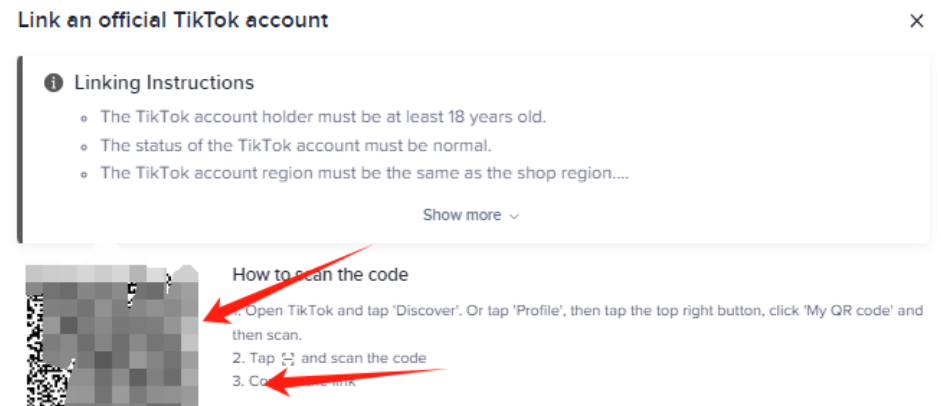Screen dimensions: 941x406
Task: Click the 'and scan the code' step text
Action: click(x=363, y=358)
